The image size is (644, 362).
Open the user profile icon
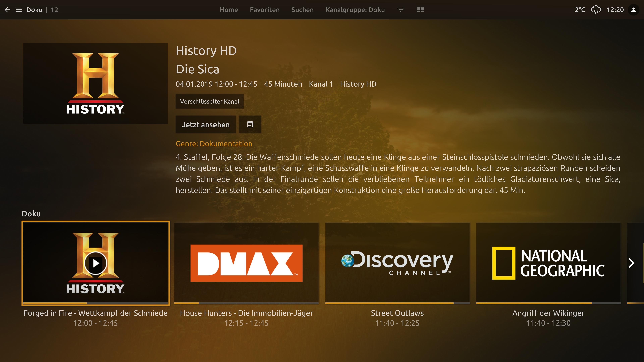633,10
